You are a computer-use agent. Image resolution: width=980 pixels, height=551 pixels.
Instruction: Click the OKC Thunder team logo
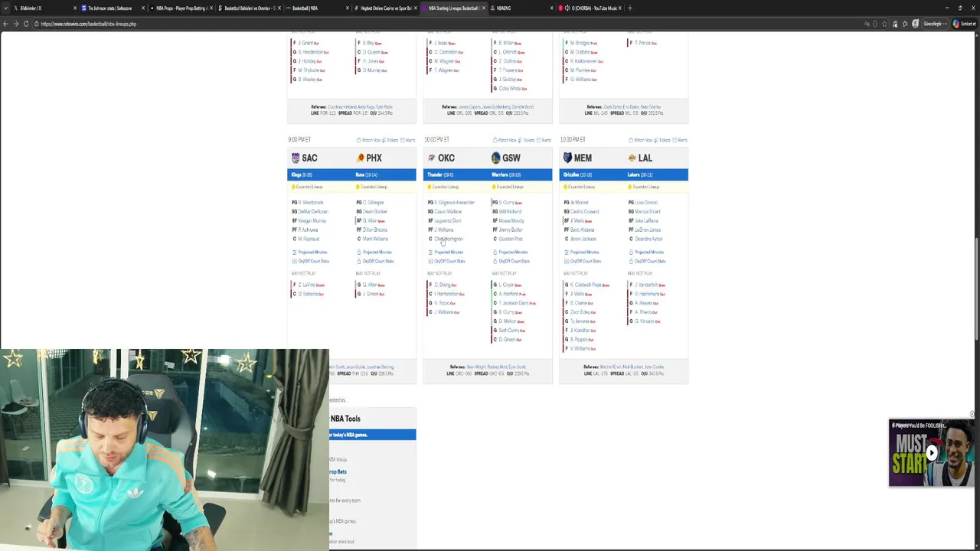pos(432,158)
